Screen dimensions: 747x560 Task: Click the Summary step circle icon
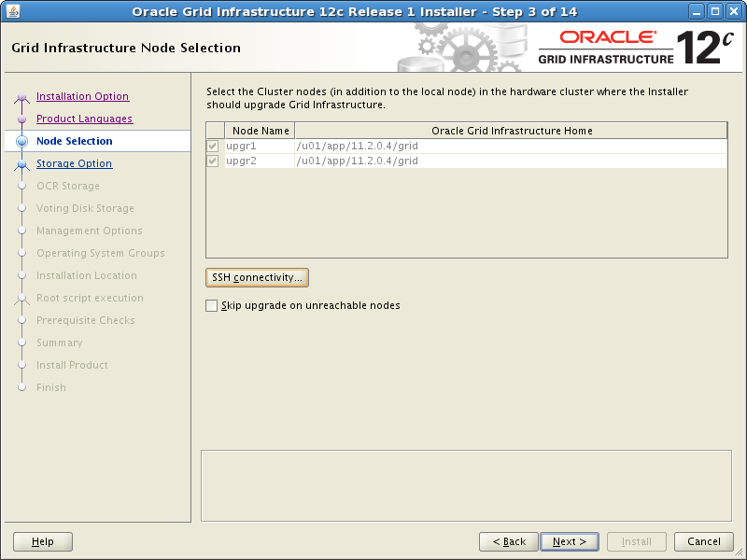pos(24,343)
